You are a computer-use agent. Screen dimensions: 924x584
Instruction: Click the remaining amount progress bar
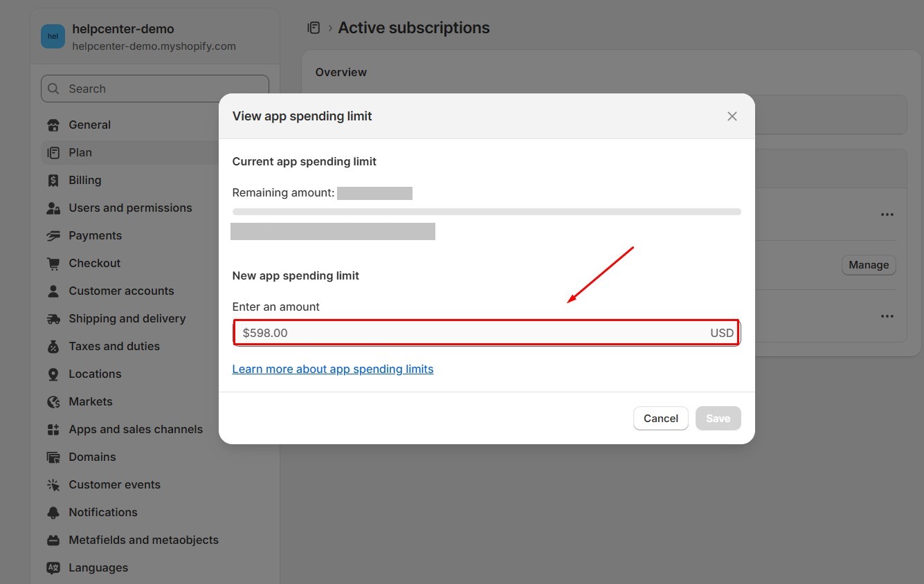(487, 212)
